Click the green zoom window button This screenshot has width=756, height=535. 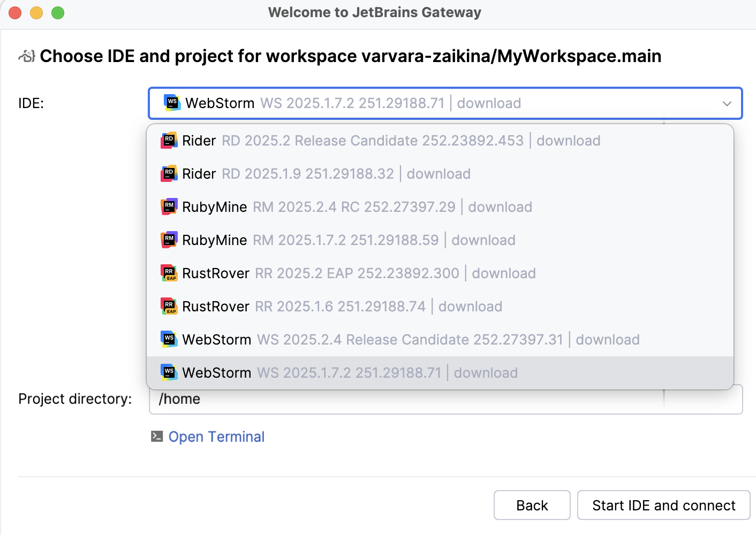(x=58, y=12)
